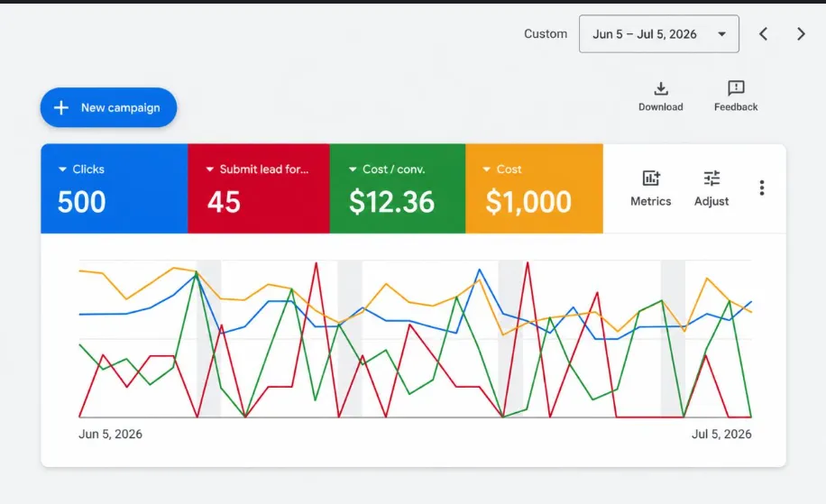Open the Feedback icon
This screenshot has width=826, height=504.
(x=736, y=88)
